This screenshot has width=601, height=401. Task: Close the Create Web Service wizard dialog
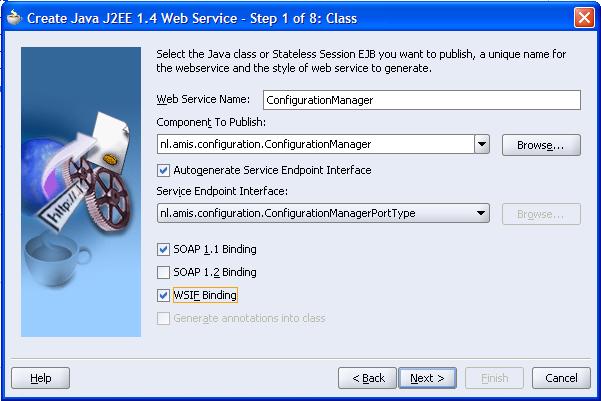pyautogui.click(x=584, y=18)
